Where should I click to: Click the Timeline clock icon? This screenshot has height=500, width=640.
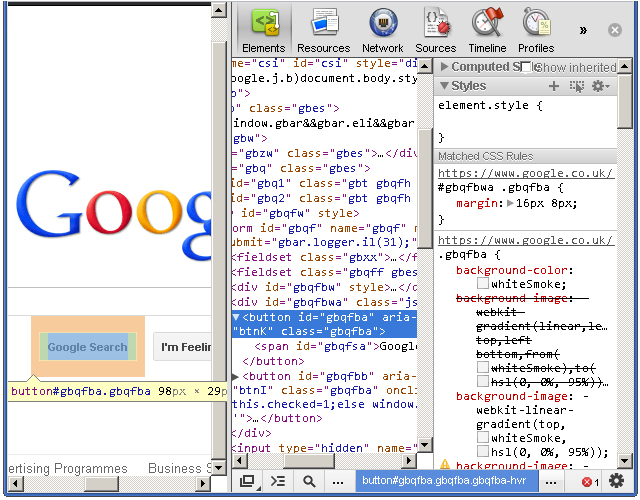pyautogui.click(x=487, y=22)
